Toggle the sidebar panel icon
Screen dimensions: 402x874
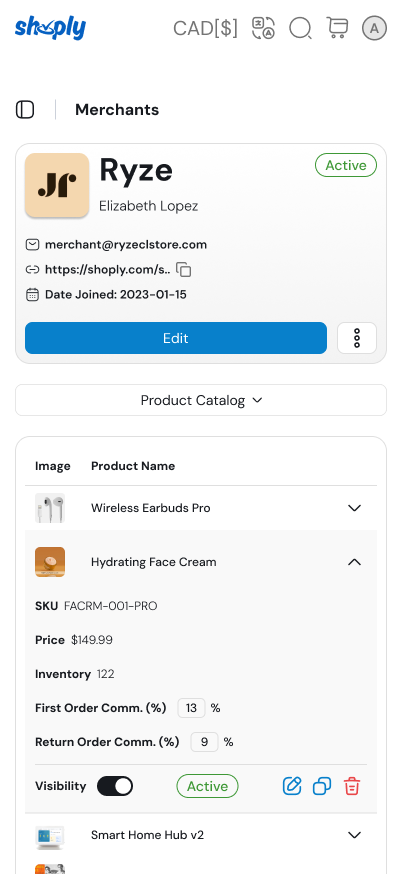pos(25,110)
